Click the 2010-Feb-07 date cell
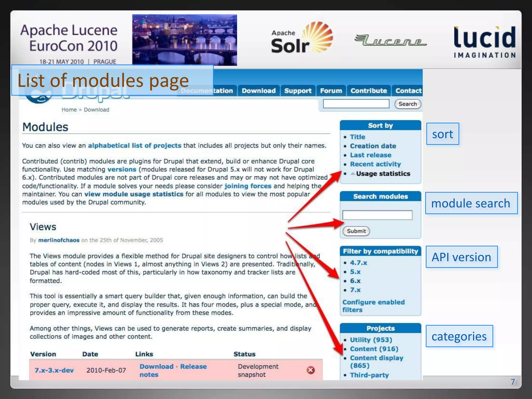The width and height of the screenshot is (532, 399). (x=106, y=370)
